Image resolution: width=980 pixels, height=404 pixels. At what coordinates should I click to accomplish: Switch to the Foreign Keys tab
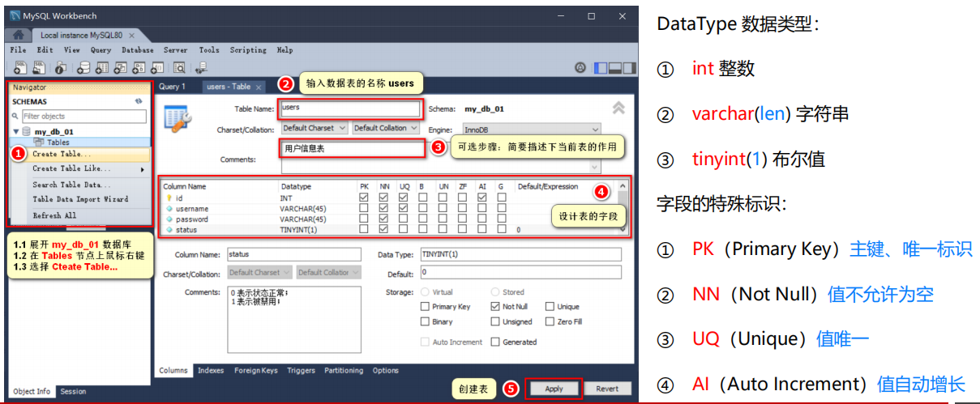[x=256, y=371]
